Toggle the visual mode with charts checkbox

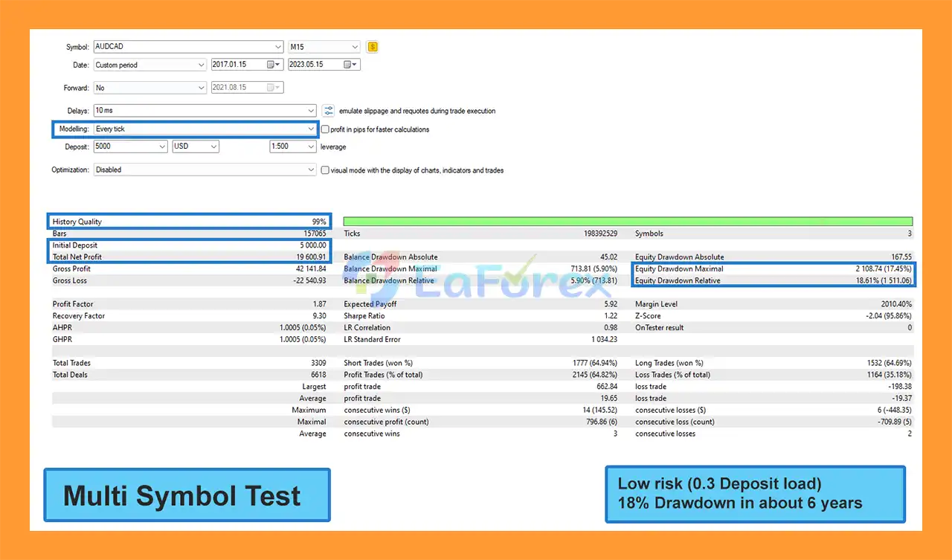325,170
